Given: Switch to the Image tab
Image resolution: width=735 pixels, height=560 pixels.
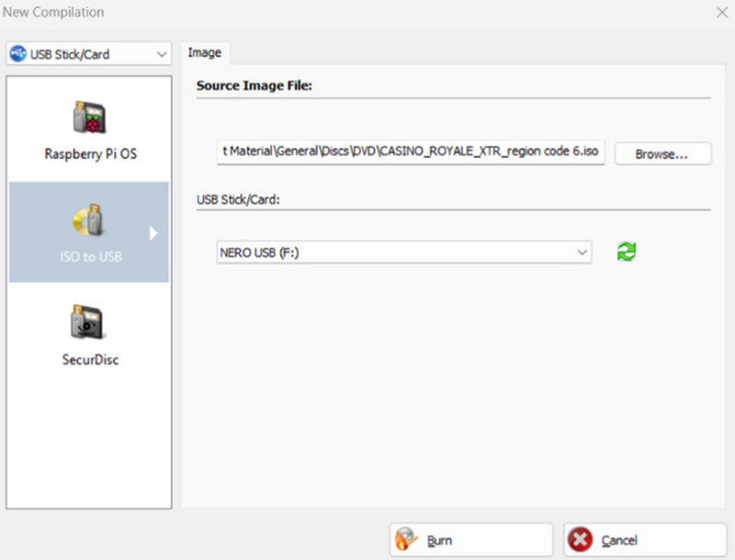Looking at the screenshot, I should (204, 52).
